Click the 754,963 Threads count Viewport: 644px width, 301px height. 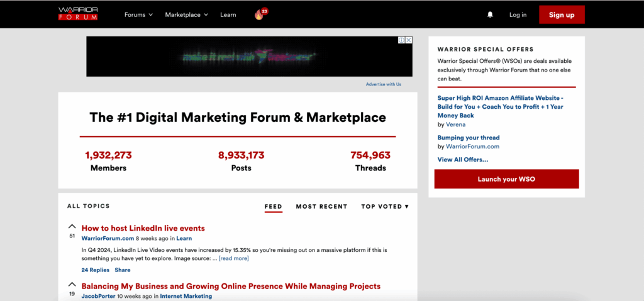(x=370, y=155)
